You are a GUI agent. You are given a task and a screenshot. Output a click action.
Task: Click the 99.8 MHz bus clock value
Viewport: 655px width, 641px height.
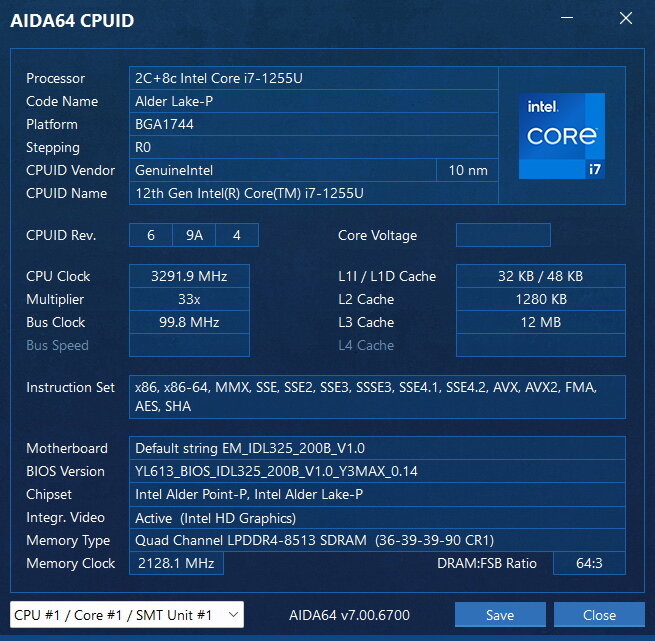tap(189, 322)
